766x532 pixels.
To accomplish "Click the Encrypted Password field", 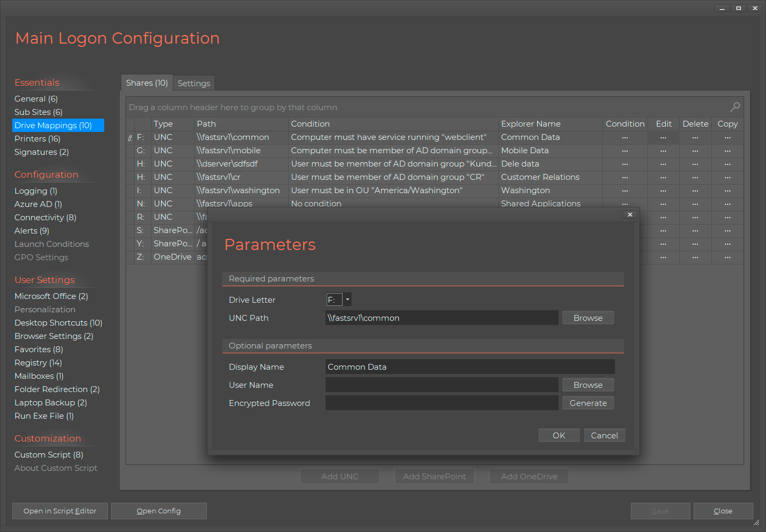I will (442, 403).
